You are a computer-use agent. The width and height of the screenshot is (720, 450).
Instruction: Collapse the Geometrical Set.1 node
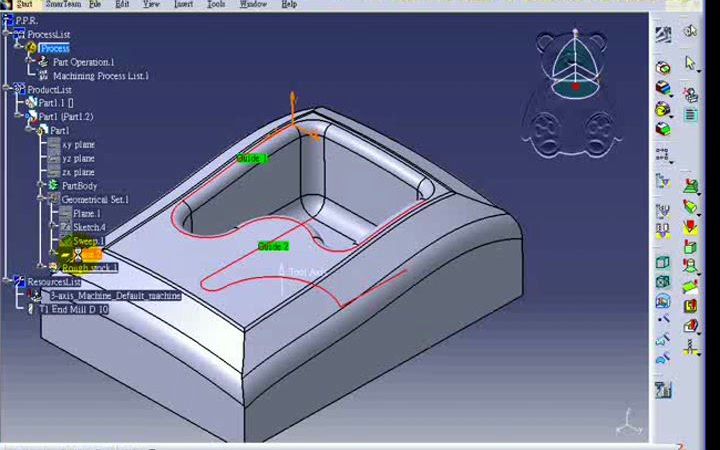click(x=41, y=198)
